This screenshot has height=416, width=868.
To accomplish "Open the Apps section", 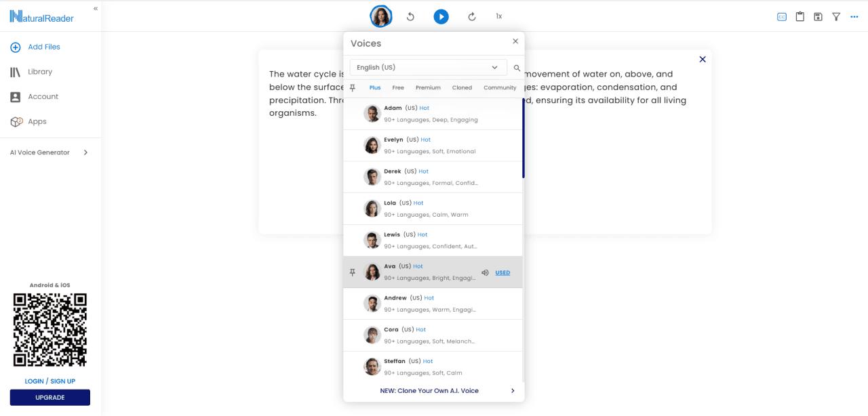I will 28,122.
